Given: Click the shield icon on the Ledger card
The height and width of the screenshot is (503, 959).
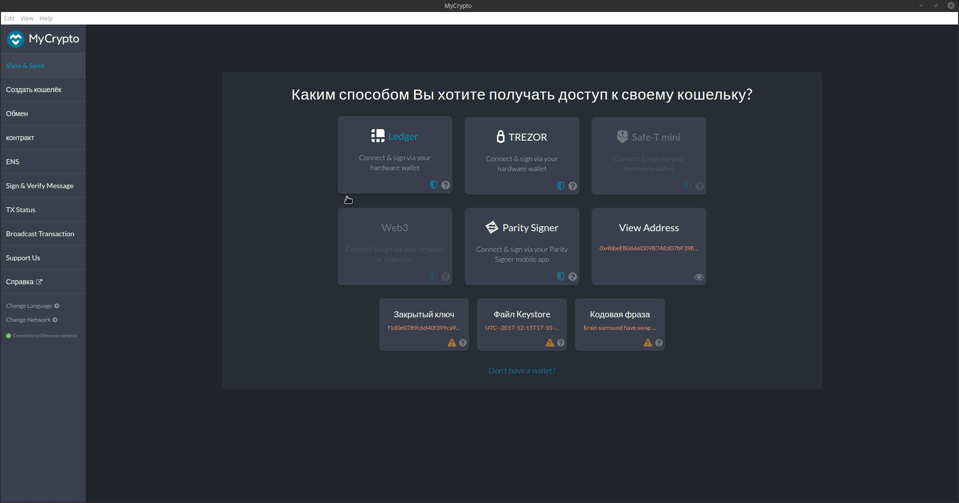Looking at the screenshot, I should (434, 185).
